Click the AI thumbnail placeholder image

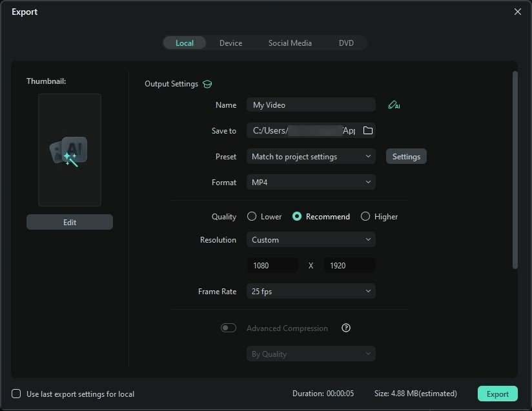point(70,150)
